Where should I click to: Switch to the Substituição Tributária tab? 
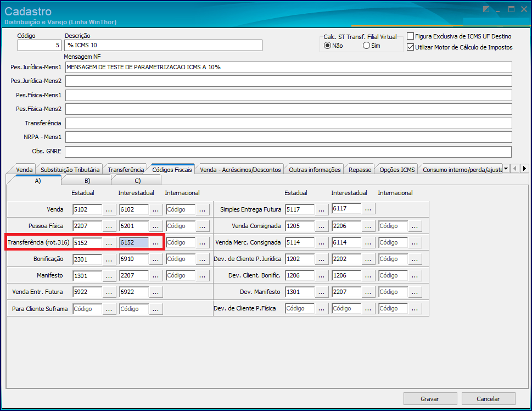point(70,169)
